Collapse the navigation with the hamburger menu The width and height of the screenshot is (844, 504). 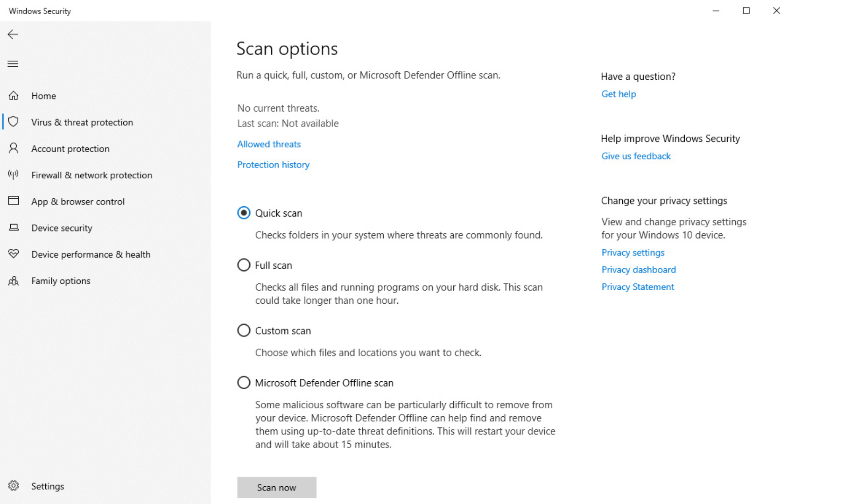[13, 63]
